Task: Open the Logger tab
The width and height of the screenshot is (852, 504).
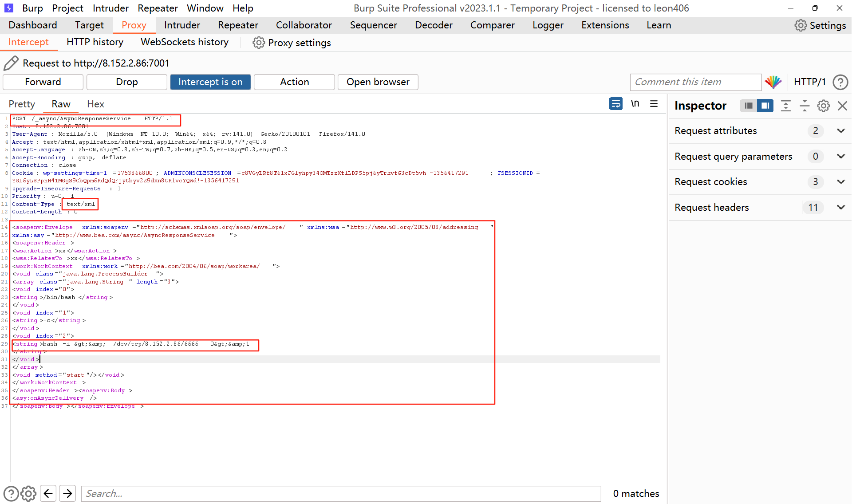Action: [x=548, y=25]
